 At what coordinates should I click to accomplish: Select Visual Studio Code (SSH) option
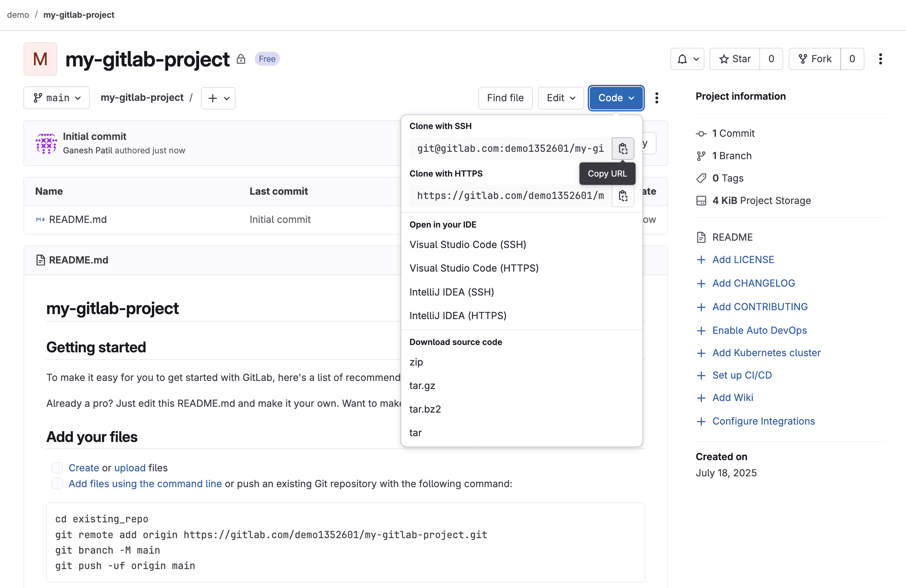coord(468,244)
